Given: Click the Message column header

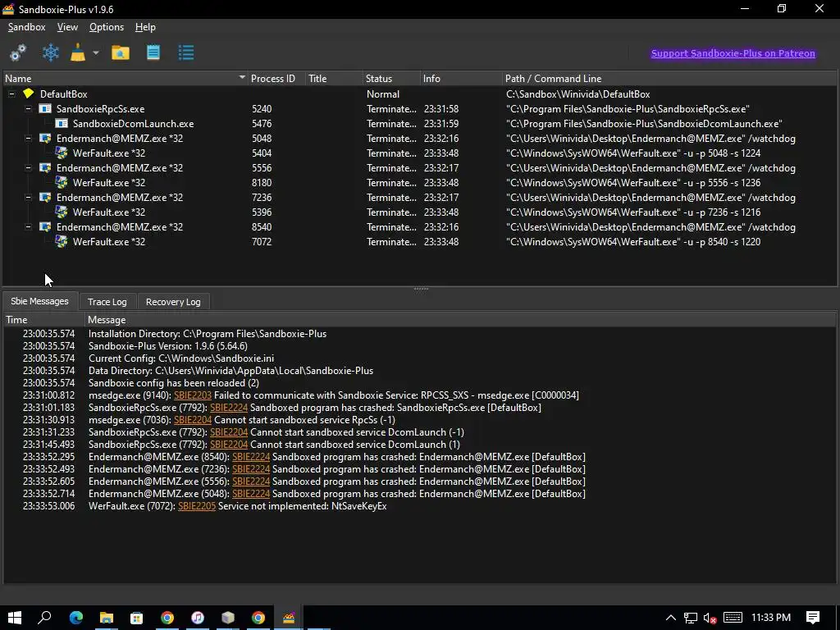Looking at the screenshot, I should tap(461, 320).
